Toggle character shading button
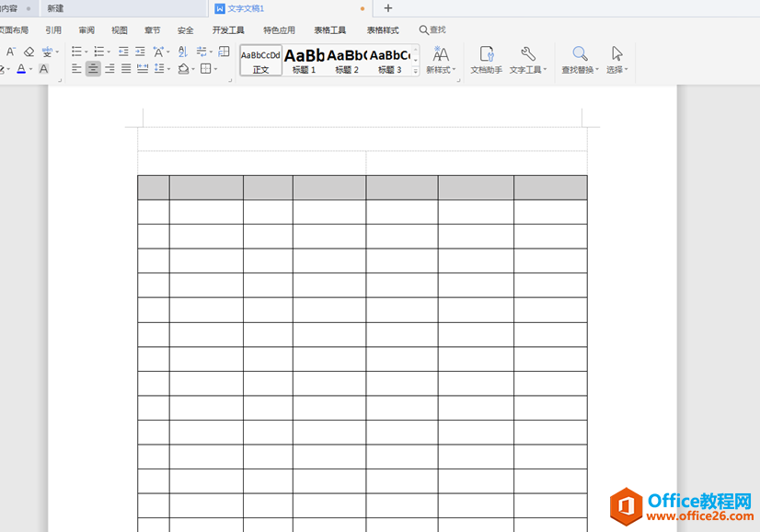This screenshot has width=760, height=532. coord(43,69)
